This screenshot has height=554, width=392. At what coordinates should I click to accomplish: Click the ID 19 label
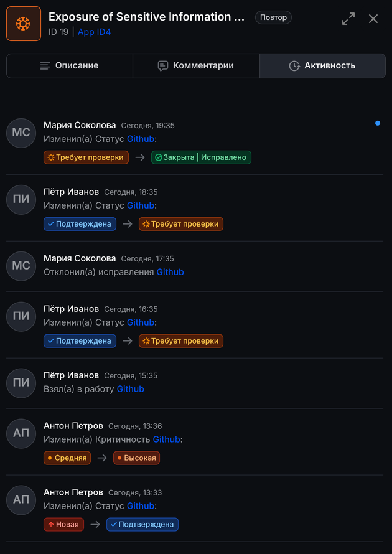click(x=58, y=32)
